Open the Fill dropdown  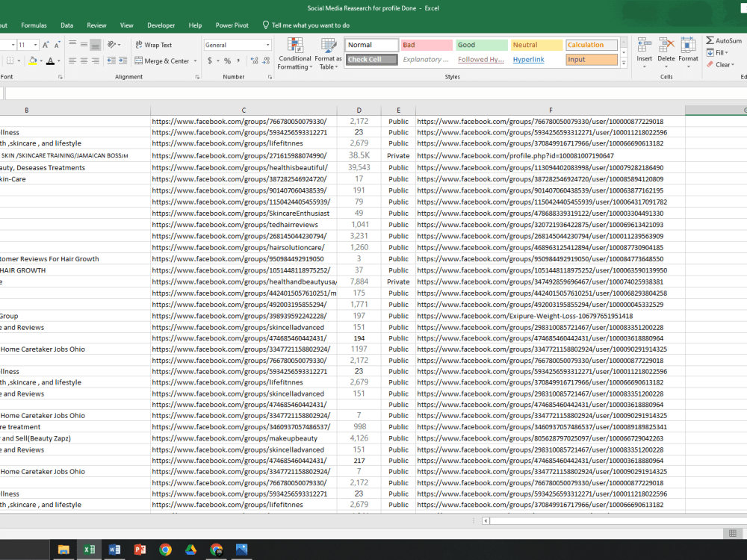[x=717, y=53]
